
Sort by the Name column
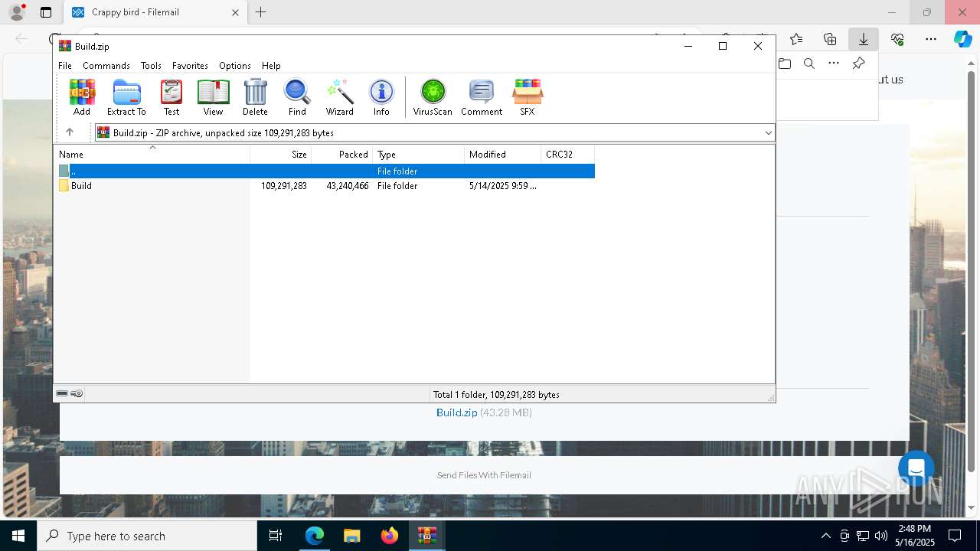[x=152, y=154]
